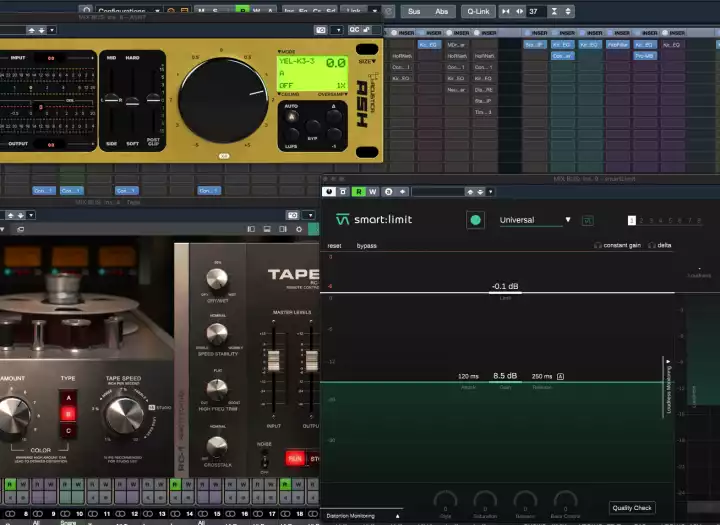Open Tape window settings gear icon

(299, 229)
